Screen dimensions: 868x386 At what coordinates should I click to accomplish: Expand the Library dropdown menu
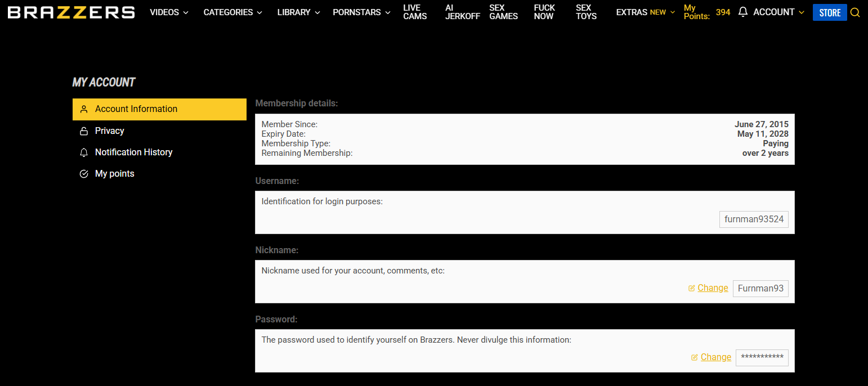pyautogui.click(x=298, y=12)
